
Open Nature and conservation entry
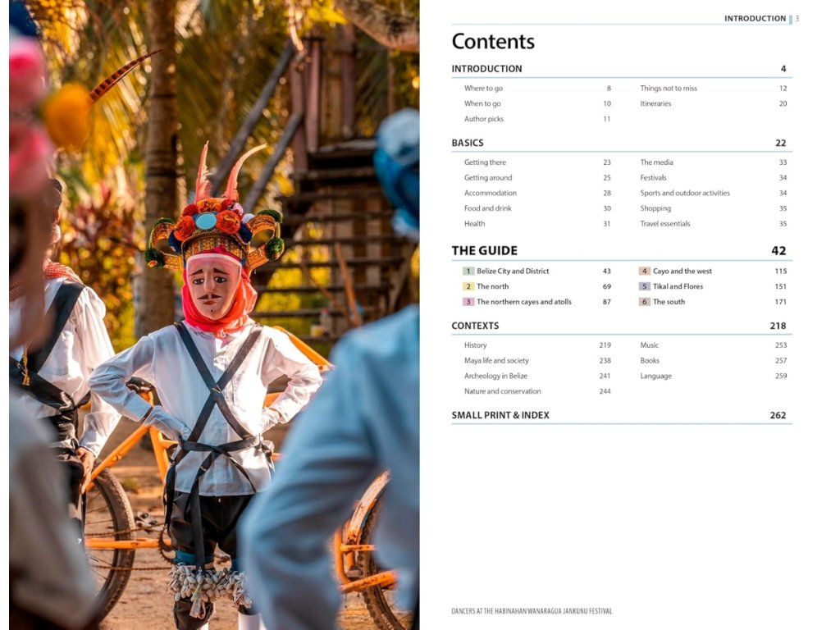click(x=503, y=391)
